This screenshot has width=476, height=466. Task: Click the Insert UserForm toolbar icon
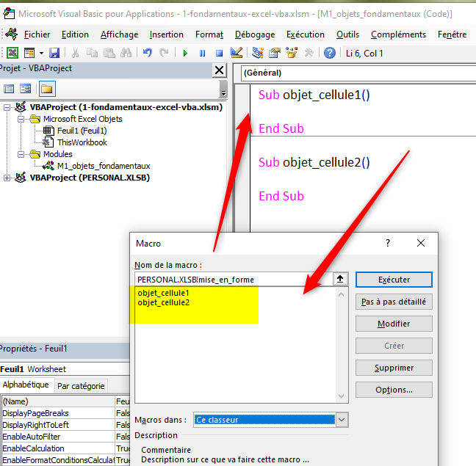[x=29, y=53]
